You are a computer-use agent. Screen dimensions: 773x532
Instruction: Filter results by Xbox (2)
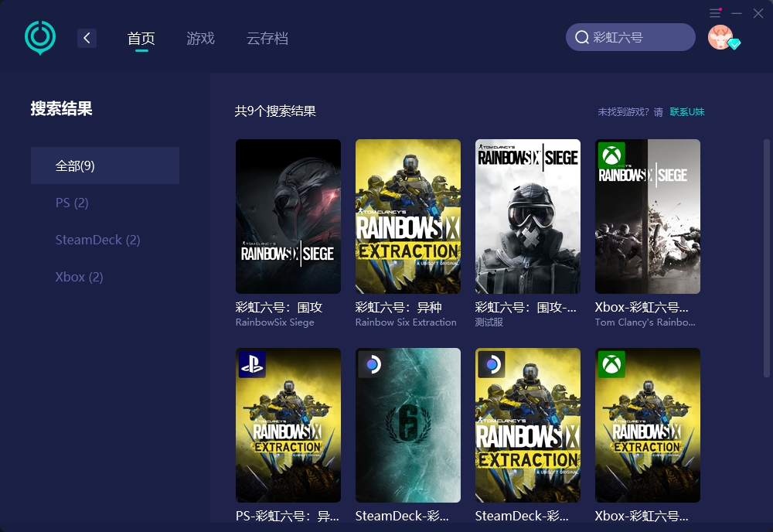pyautogui.click(x=79, y=277)
